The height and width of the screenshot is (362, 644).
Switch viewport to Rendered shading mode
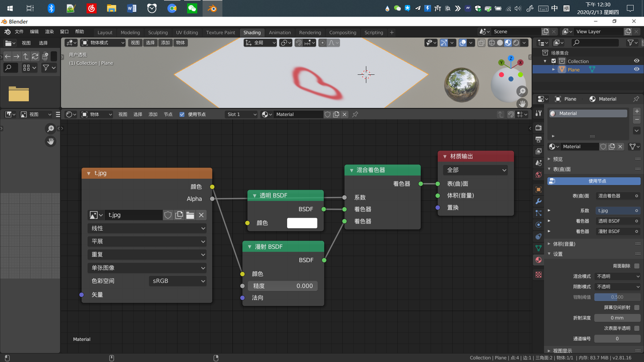(x=516, y=42)
